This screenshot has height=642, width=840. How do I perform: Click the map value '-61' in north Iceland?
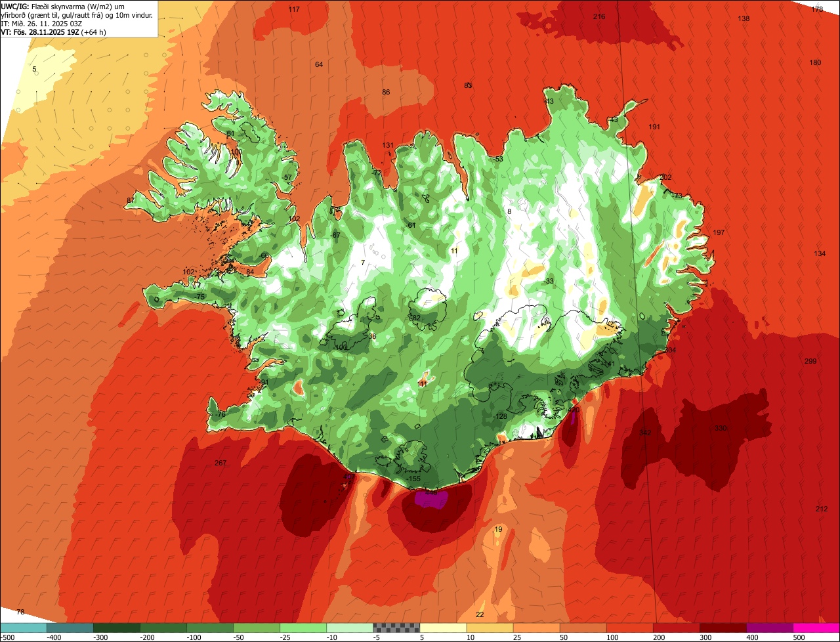point(410,225)
